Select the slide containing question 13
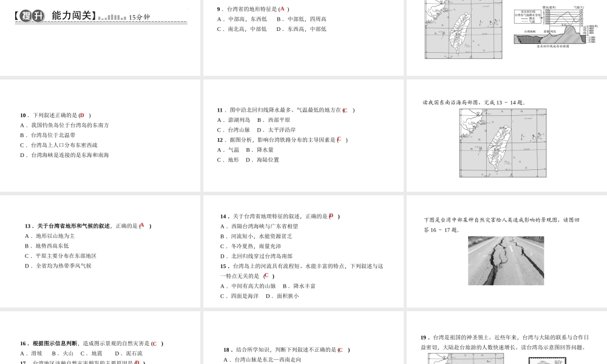607x364 pixels. click(100, 251)
